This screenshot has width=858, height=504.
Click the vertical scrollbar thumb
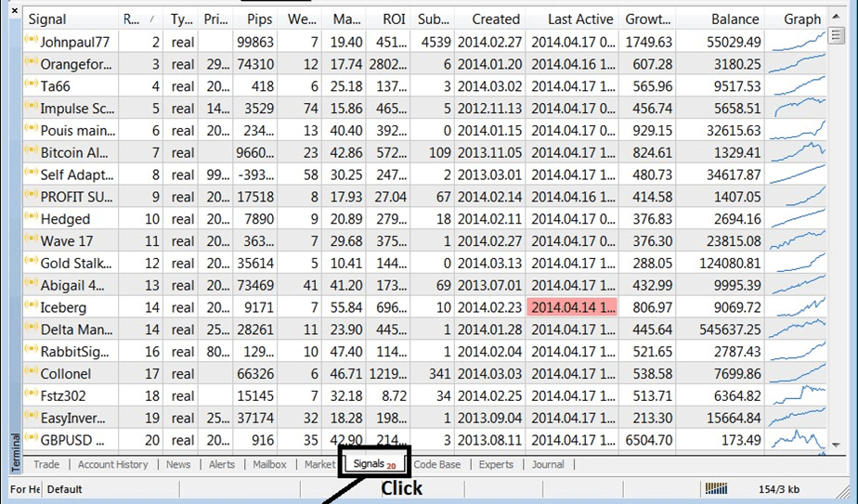click(836, 35)
